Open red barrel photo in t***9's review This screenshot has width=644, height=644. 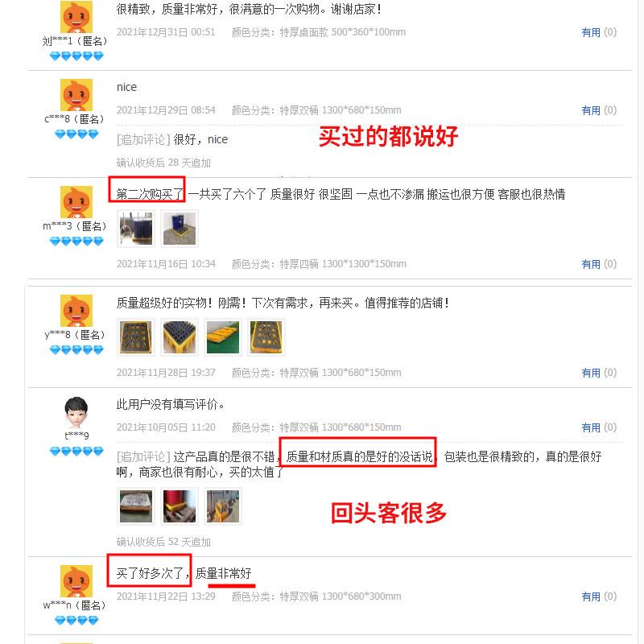[x=180, y=506]
